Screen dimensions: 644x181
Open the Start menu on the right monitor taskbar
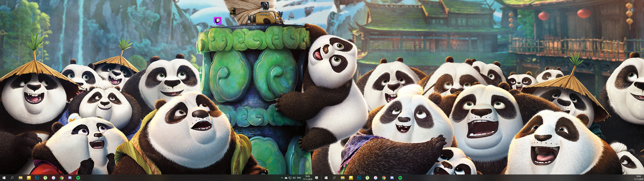coord(326,178)
